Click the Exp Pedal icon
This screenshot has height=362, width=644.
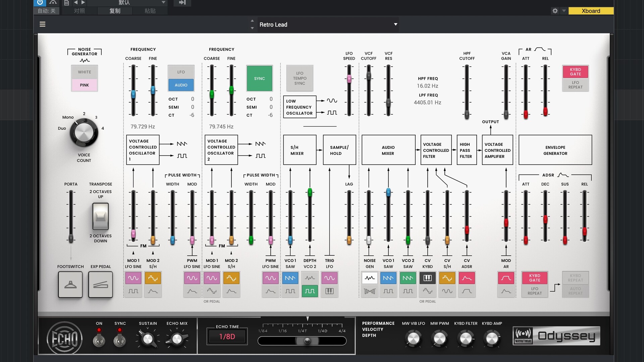coord(100,285)
